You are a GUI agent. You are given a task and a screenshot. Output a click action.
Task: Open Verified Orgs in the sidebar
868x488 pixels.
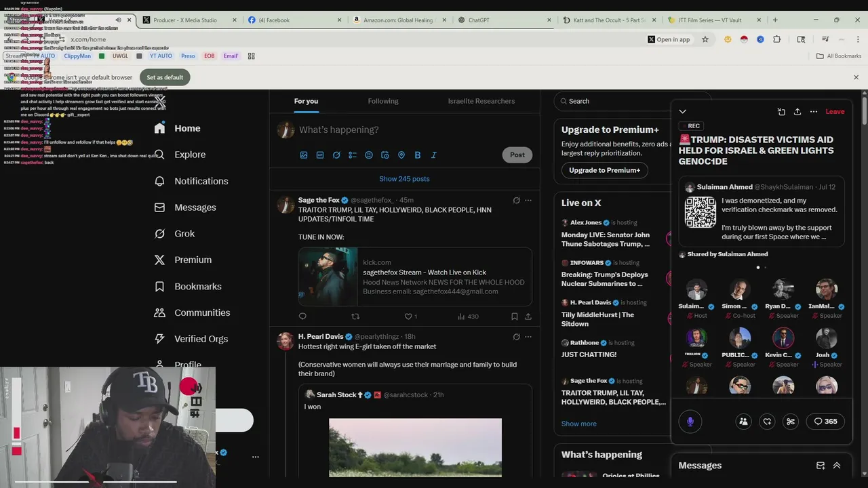[x=191, y=339]
